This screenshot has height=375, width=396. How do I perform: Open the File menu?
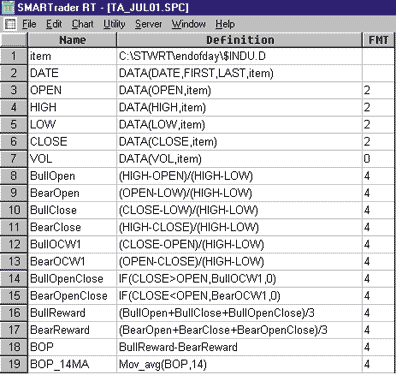29,24
